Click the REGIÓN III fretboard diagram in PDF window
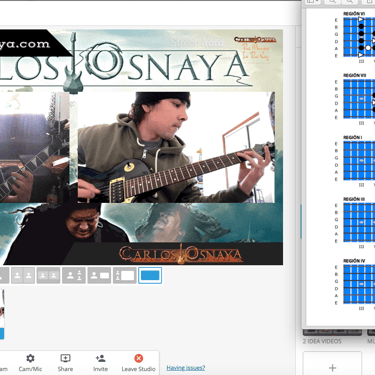This screenshot has width=375, height=375. pos(359,222)
